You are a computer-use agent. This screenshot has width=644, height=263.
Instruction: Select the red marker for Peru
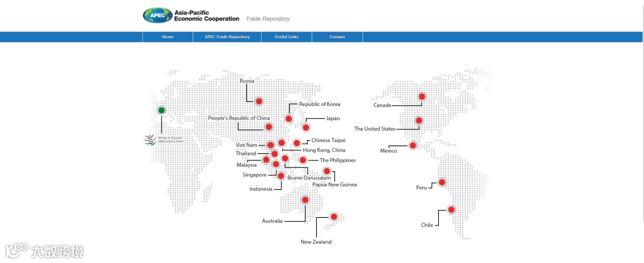[x=441, y=182]
